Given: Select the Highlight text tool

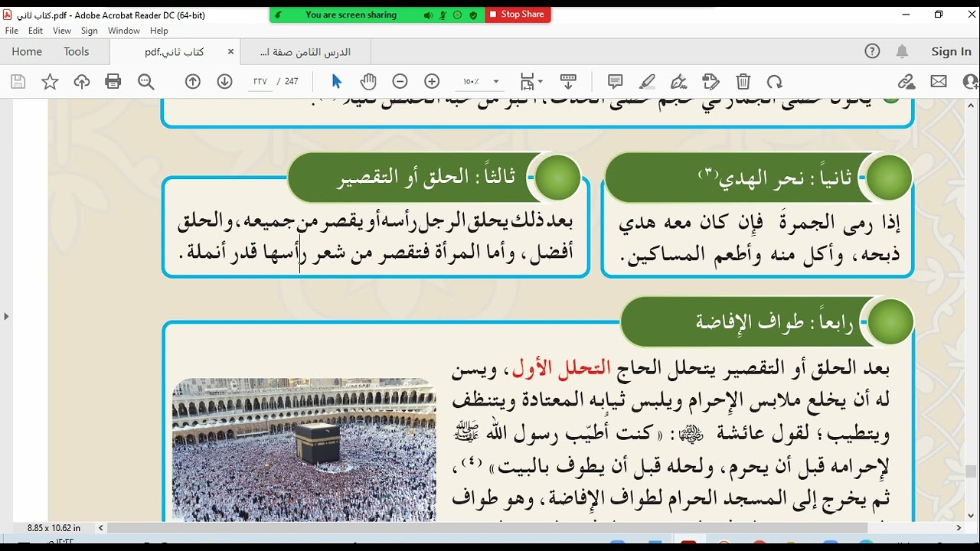Looking at the screenshot, I should pos(647,81).
